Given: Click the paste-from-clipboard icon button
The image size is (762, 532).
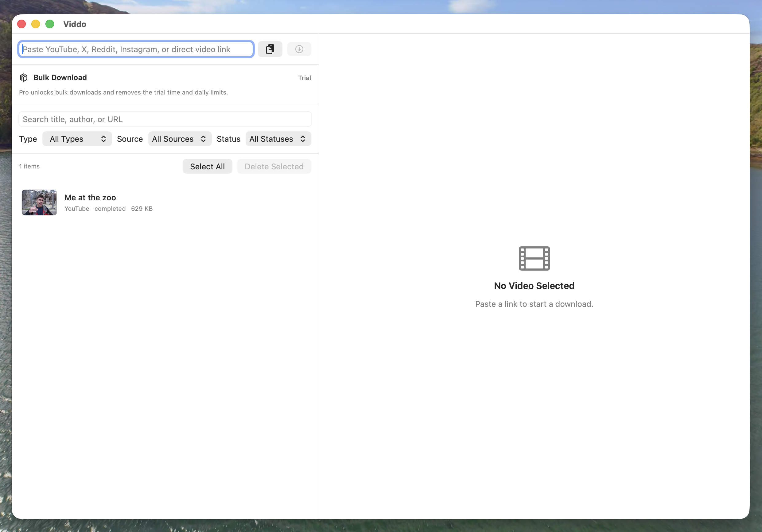Looking at the screenshot, I should tap(270, 49).
